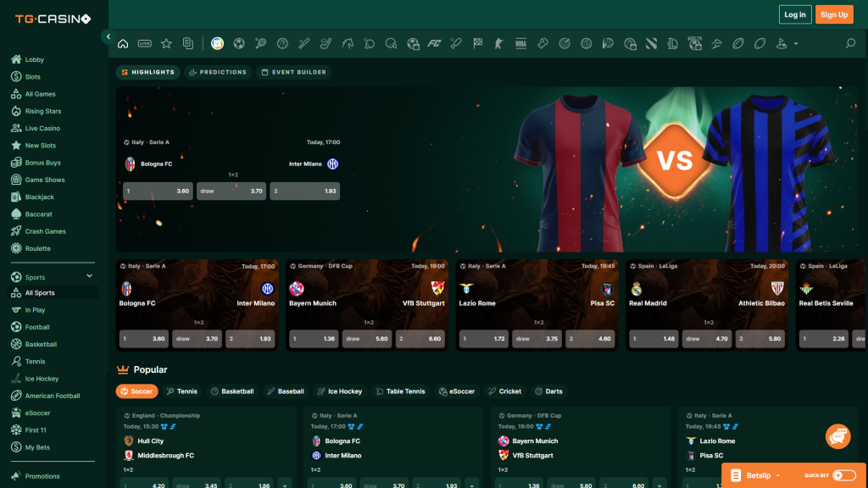This screenshot has width=868, height=488.
Task: Go to the sportsbook home icon
Action: (x=123, y=44)
